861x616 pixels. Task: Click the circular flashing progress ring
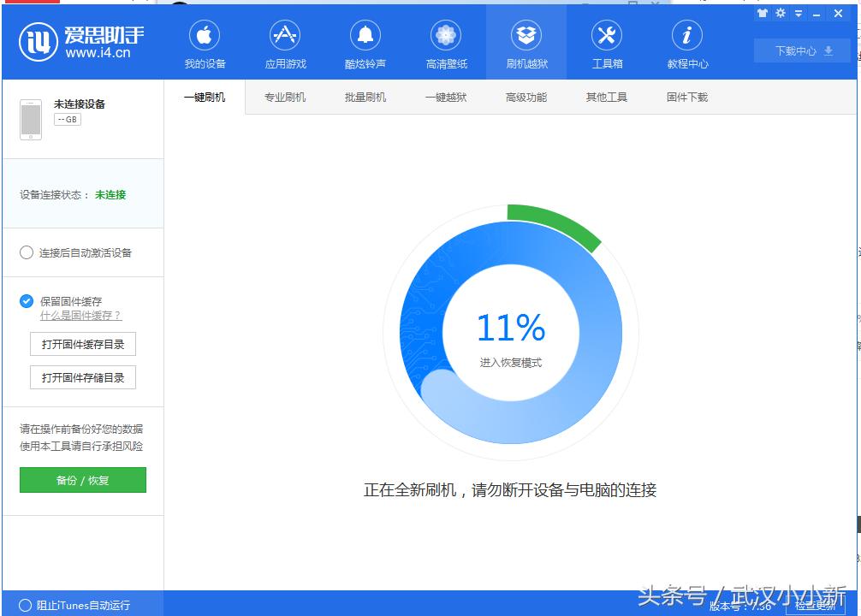coord(511,329)
